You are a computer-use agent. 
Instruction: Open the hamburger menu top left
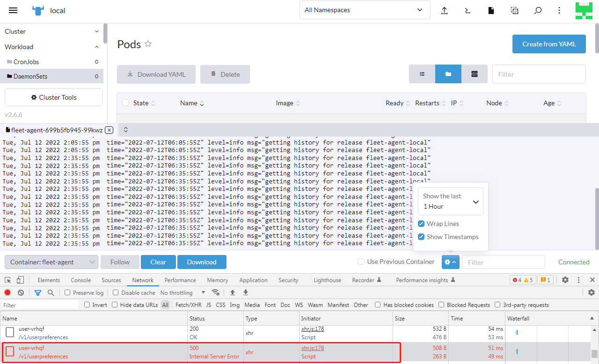[x=13, y=10]
